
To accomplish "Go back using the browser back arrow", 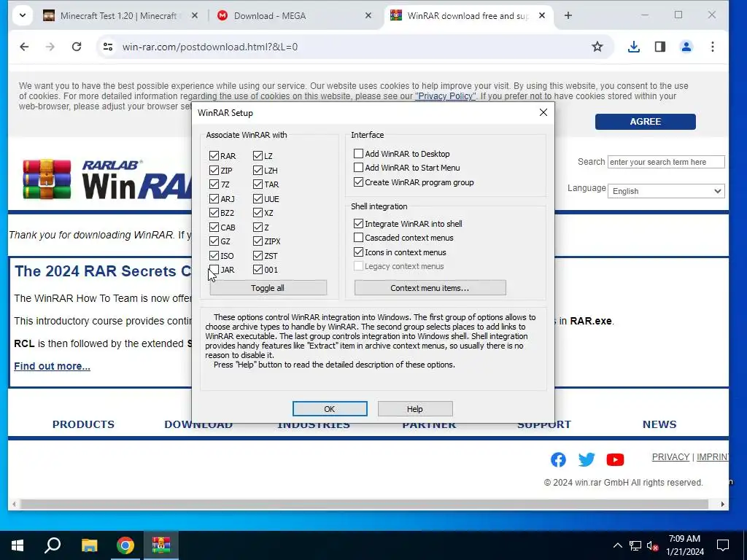I will (24, 47).
